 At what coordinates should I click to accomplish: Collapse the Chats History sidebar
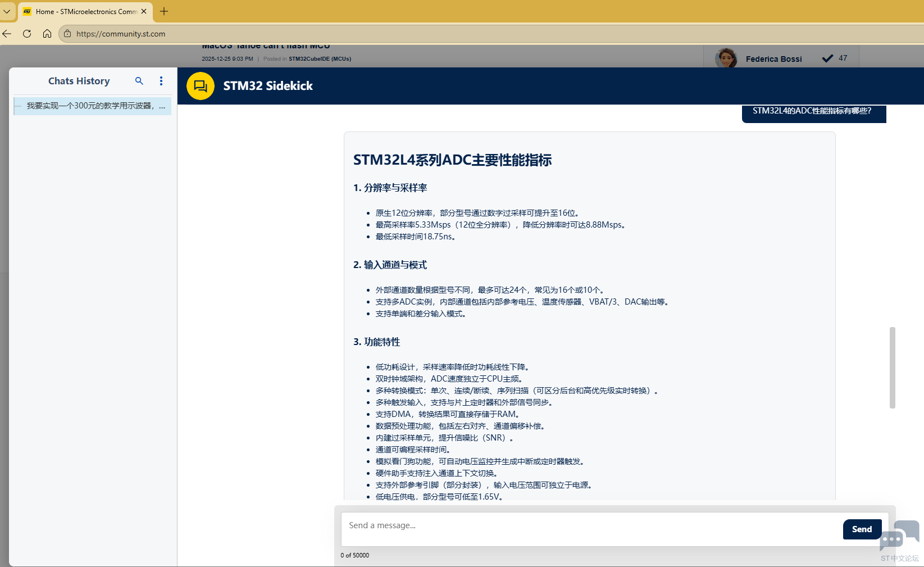click(19, 106)
